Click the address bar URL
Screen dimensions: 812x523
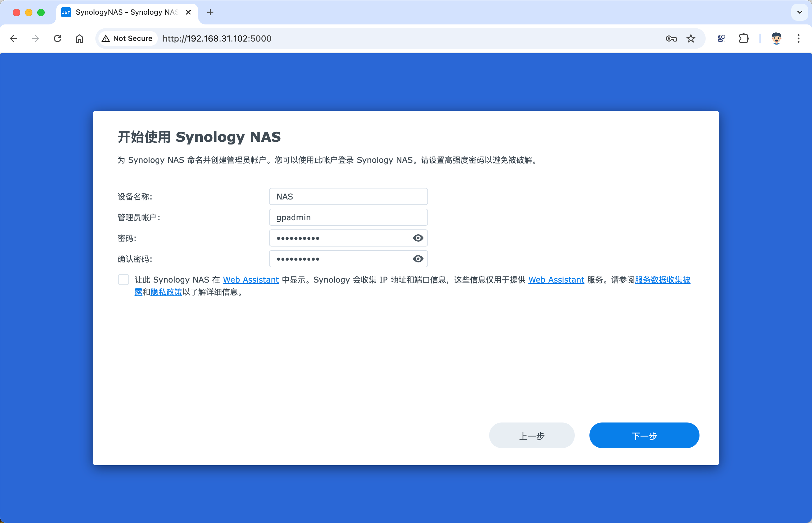tap(217, 38)
